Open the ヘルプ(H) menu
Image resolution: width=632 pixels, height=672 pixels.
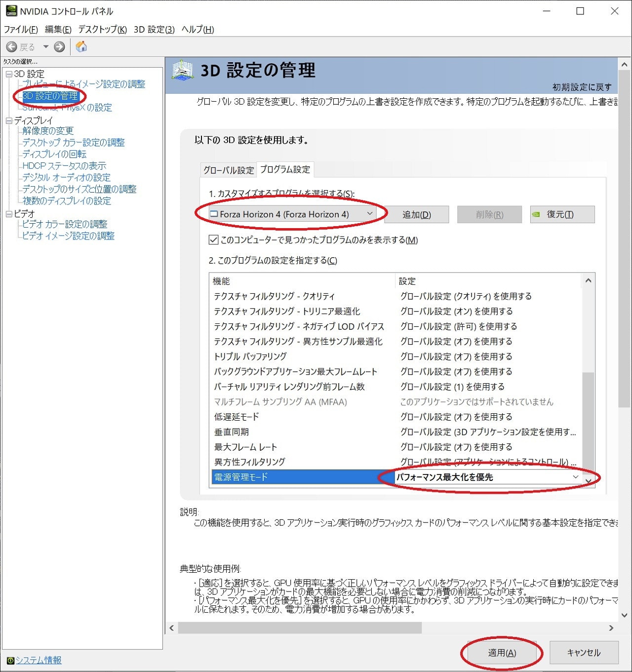197,30
